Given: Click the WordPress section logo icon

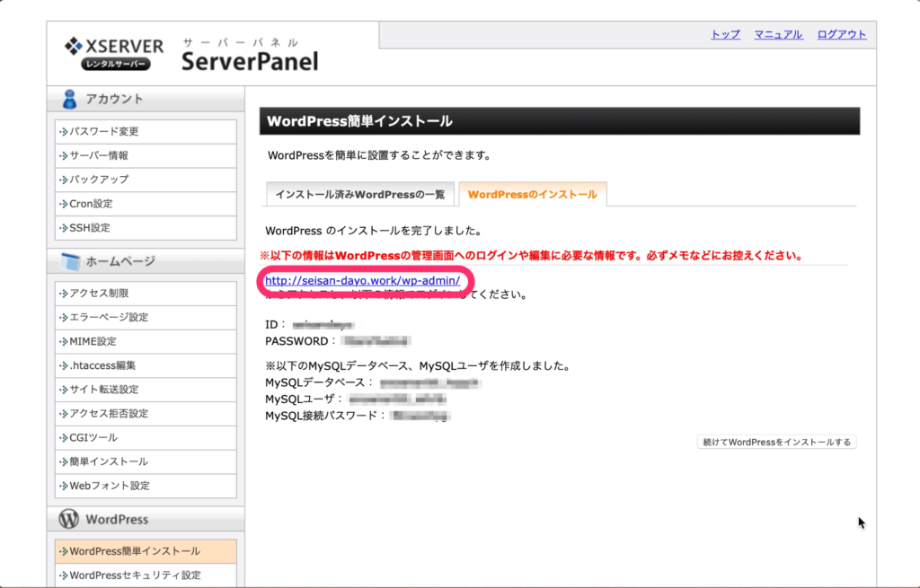Looking at the screenshot, I should pyautogui.click(x=69, y=519).
